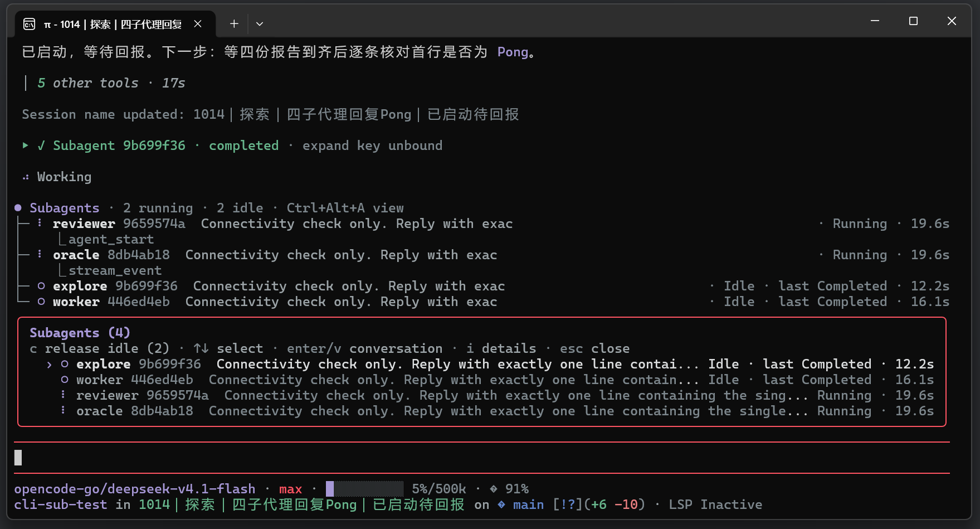
Task: Click 'LSP Inactive' status entry
Action: tap(715, 504)
